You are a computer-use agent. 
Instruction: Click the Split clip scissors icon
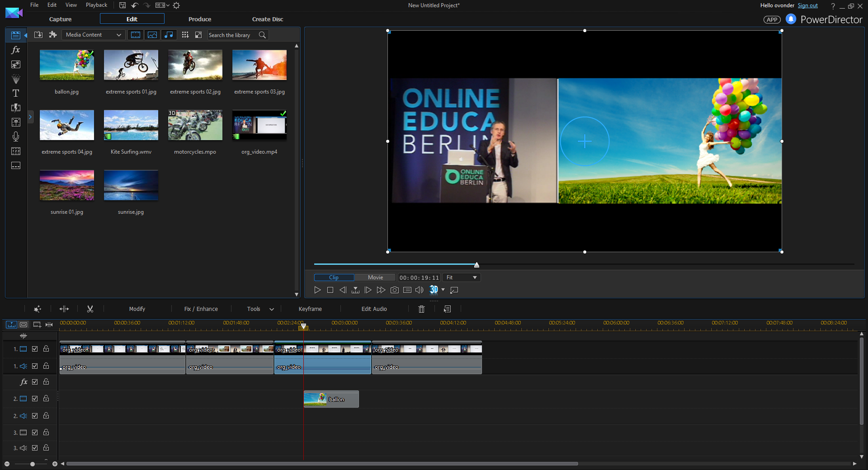[90, 309]
